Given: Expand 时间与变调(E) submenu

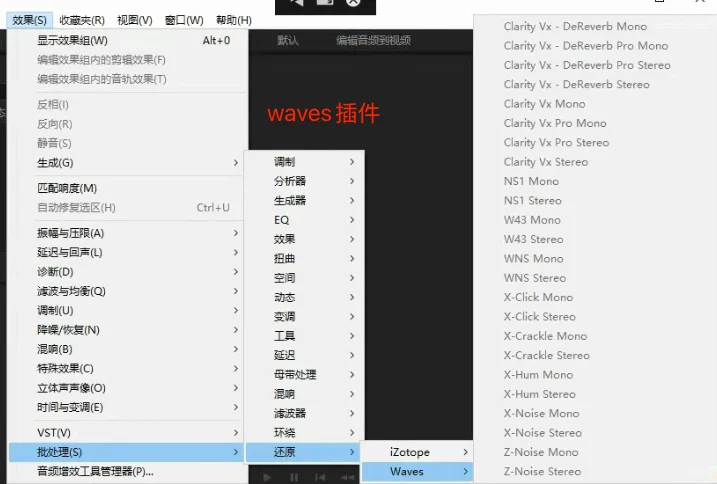Looking at the screenshot, I should pyautogui.click(x=128, y=407).
